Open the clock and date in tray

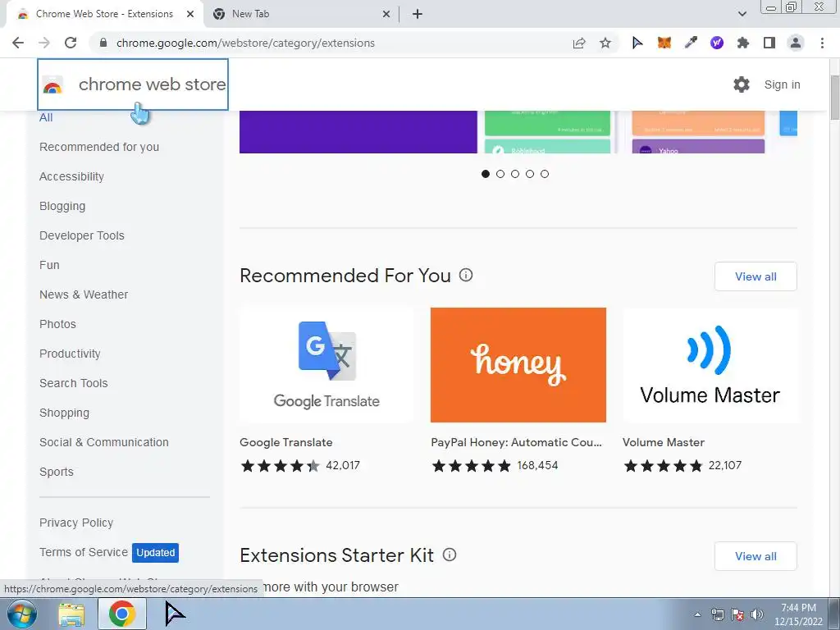[797, 614]
